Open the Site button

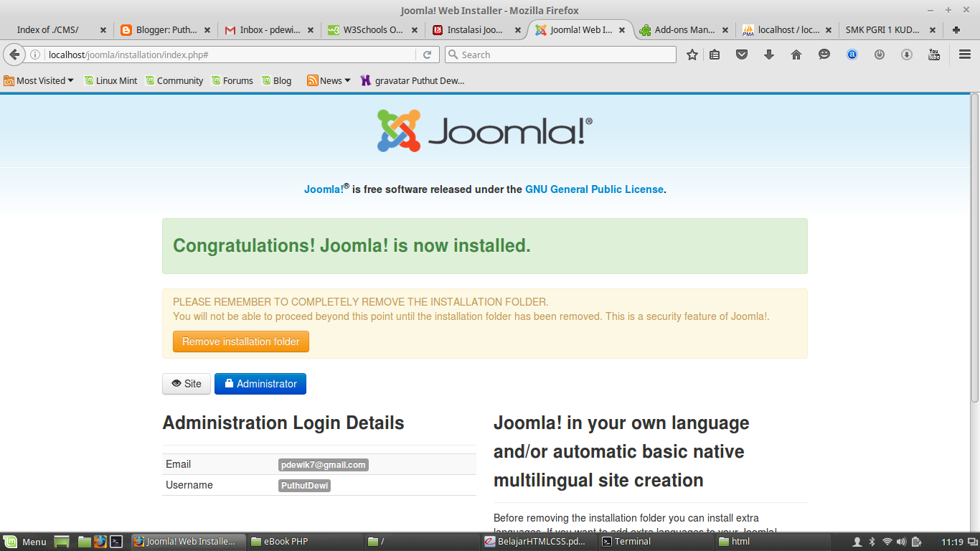187,384
